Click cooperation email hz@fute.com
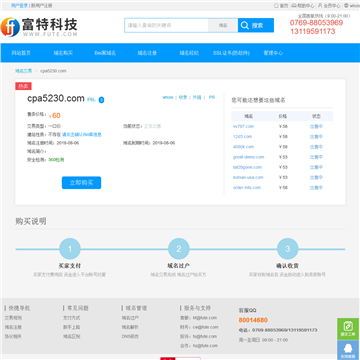Viewport: 360px width, 360px height. point(205,346)
